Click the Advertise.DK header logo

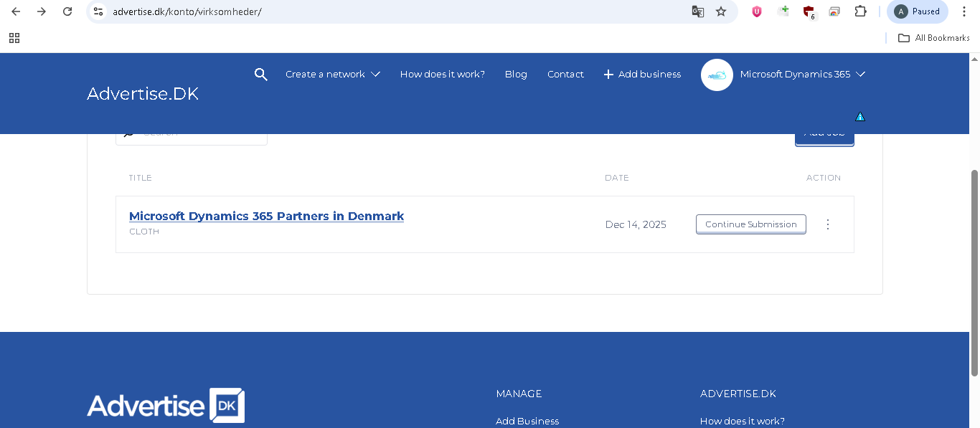click(143, 93)
